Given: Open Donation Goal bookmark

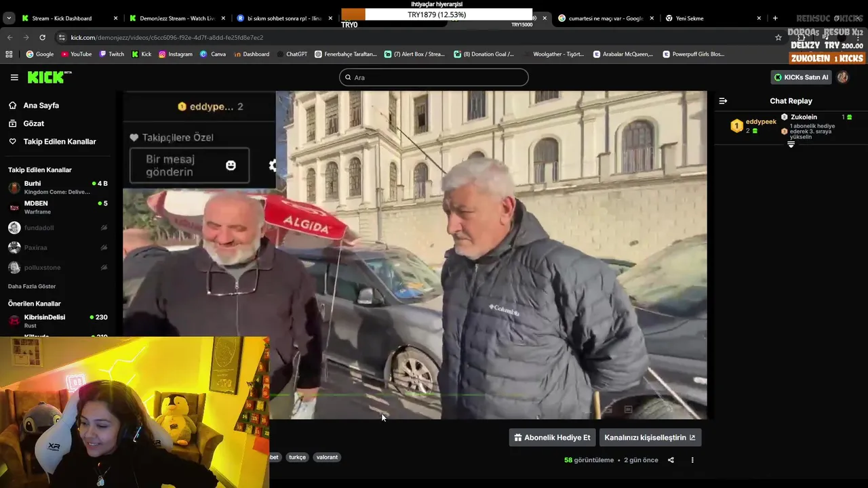Looking at the screenshot, I should pos(484,54).
